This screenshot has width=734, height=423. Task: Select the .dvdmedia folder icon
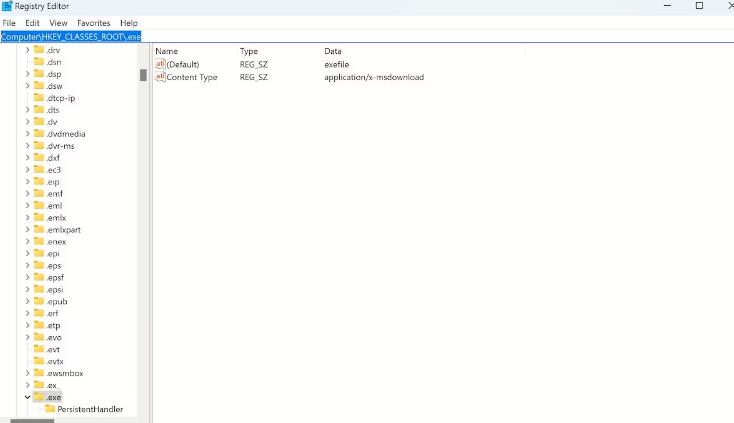[x=39, y=134]
